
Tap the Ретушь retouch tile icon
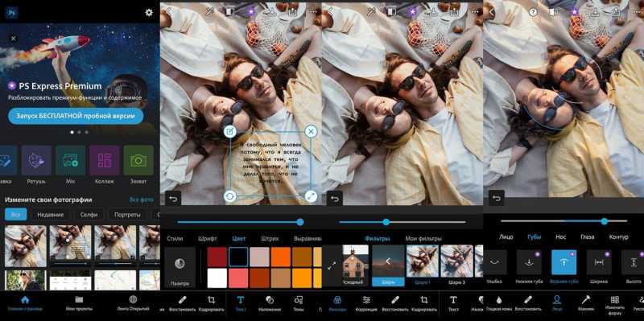[x=36, y=161]
